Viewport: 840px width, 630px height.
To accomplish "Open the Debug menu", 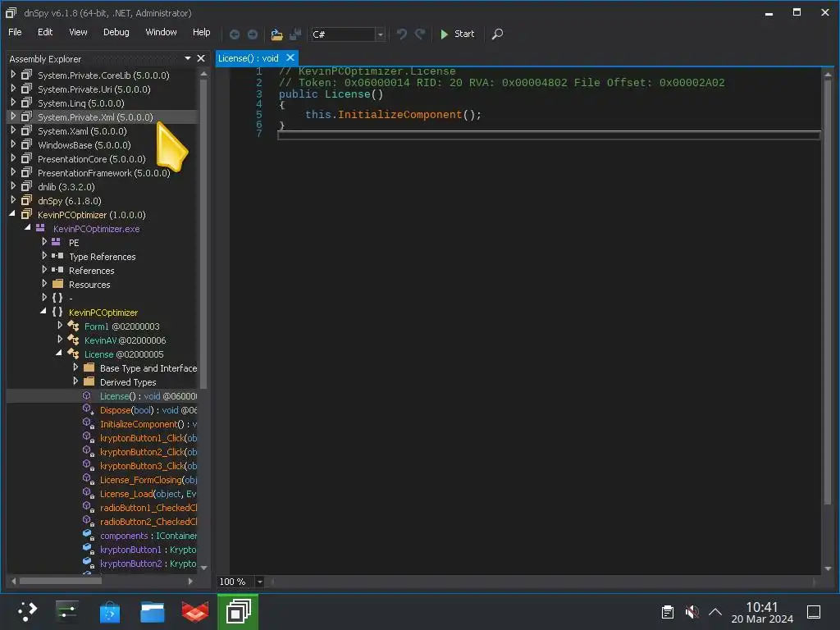I will (116, 32).
